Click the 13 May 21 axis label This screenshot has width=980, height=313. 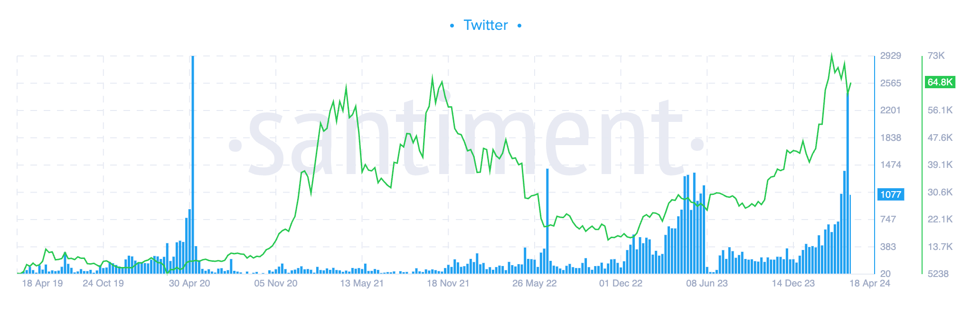point(362,284)
